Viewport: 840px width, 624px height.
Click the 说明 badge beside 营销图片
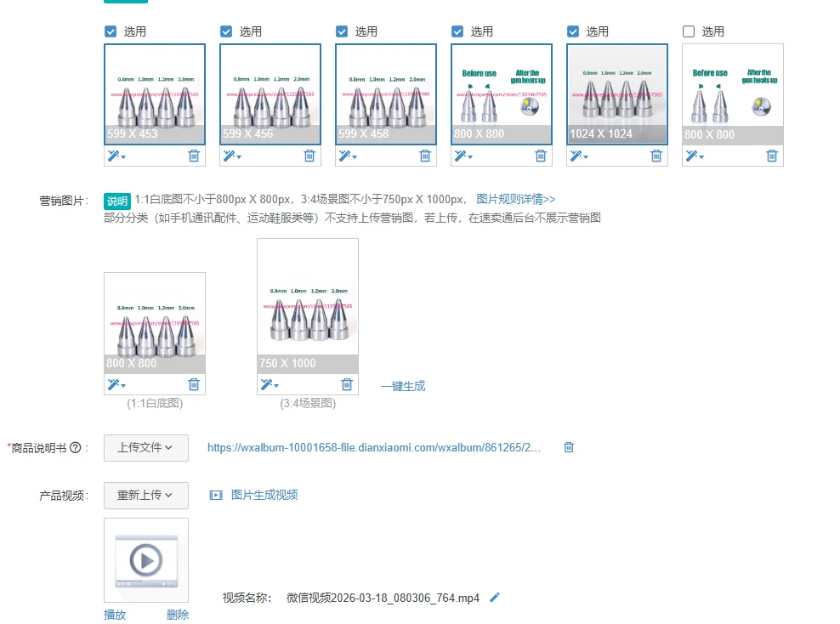point(116,201)
